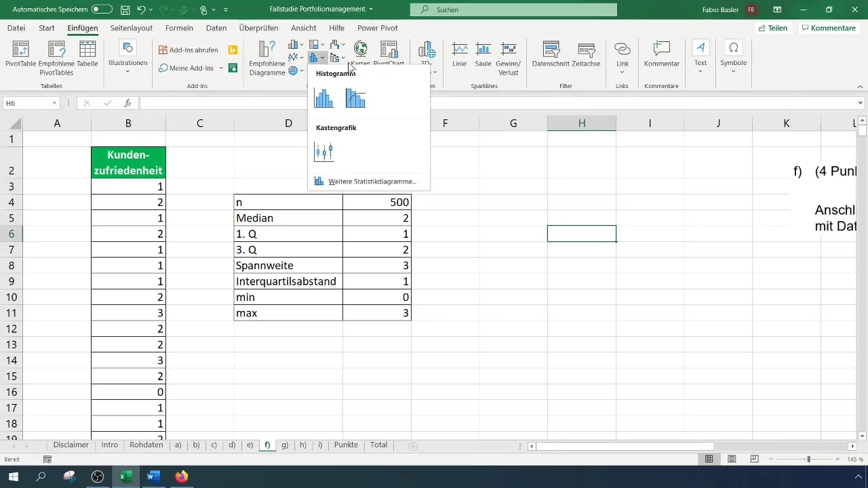Insert a Zeitachse timeline
This screenshot has height=488, width=868.
(586, 54)
